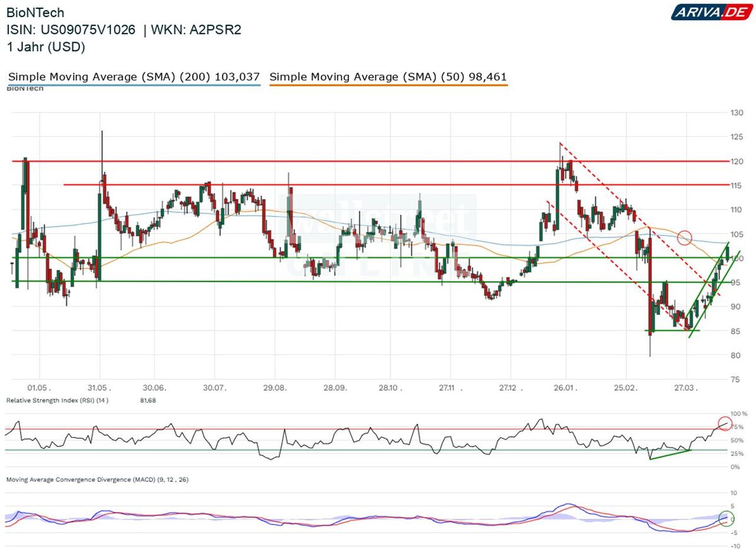This screenshot has height=549, width=756.
Task: Click the red circle on the SMA crossover
Action: tap(685, 238)
